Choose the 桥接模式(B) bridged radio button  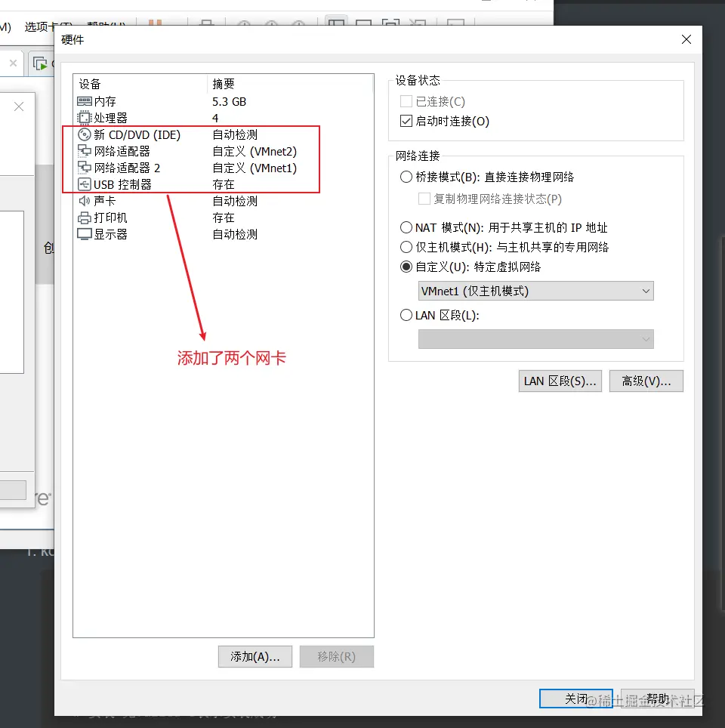pyautogui.click(x=406, y=177)
